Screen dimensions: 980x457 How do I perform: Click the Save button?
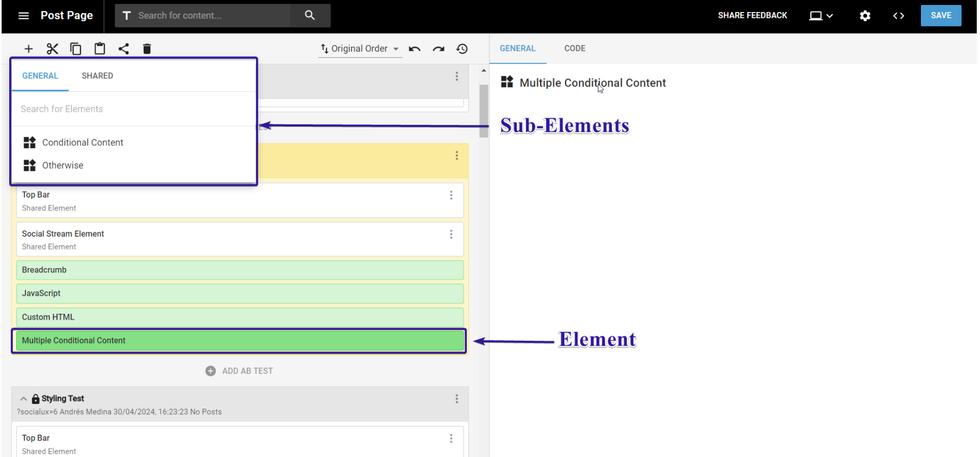(x=940, y=16)
